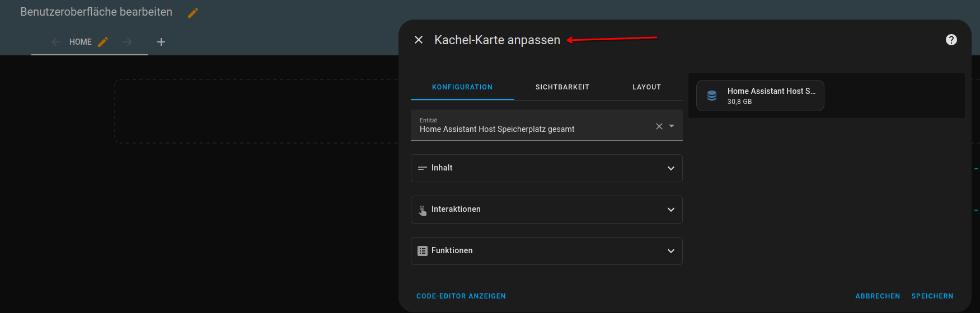Screen dimensions: 980x313
Task: Open the Layout tab
Action: point(646,87)
